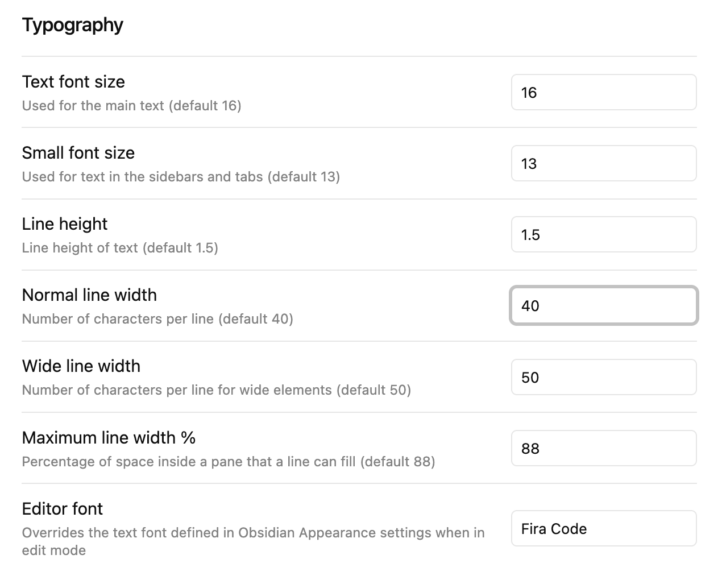Click the "Maximum line width %" label
This screenshot has width=722, height=588.
coord(109,438)
